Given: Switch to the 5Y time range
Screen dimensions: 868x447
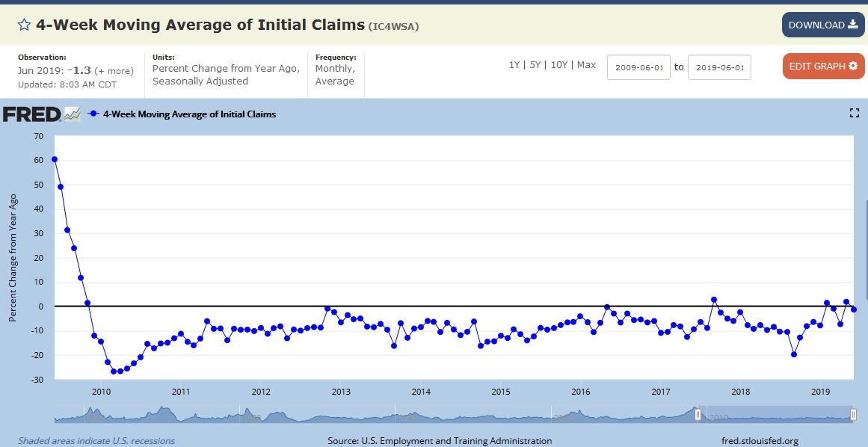Looking at the screenshot, I should tap(535, 65).
